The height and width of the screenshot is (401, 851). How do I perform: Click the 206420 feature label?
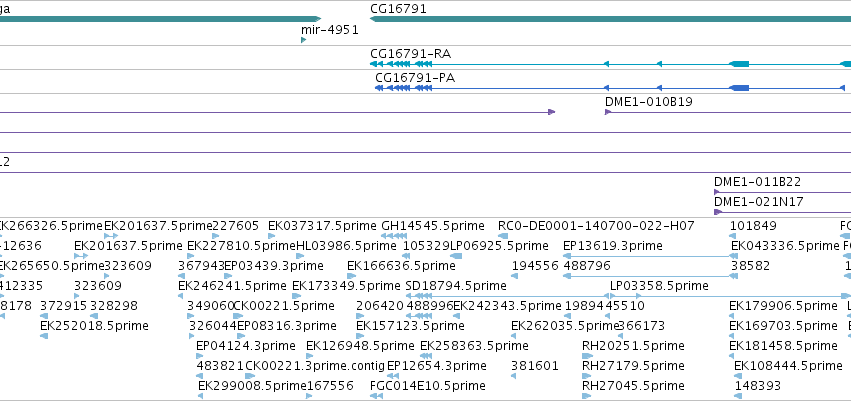[380, 305]
